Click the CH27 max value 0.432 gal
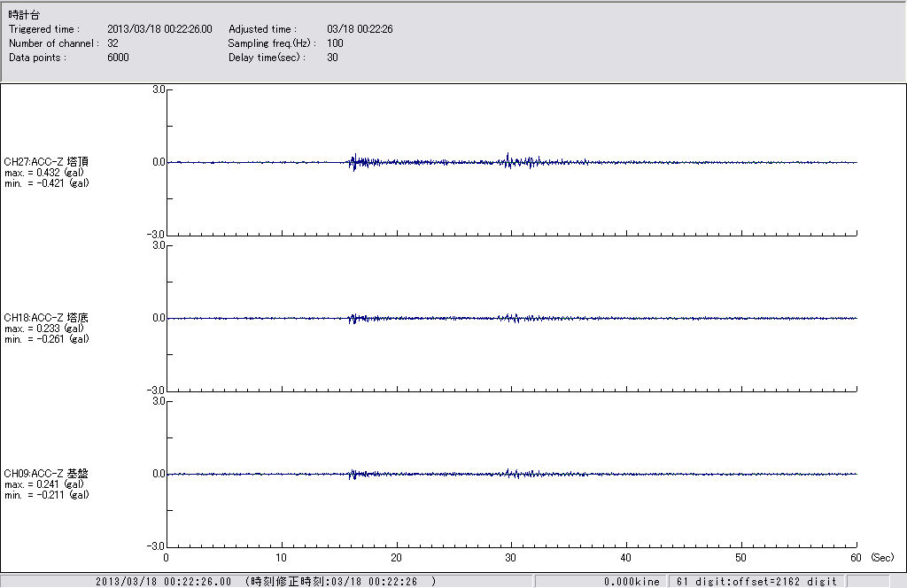 coord(46,173)
